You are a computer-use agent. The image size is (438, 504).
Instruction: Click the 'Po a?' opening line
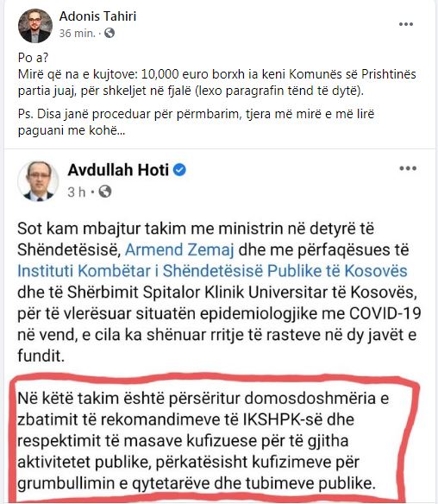click(33, 58)
